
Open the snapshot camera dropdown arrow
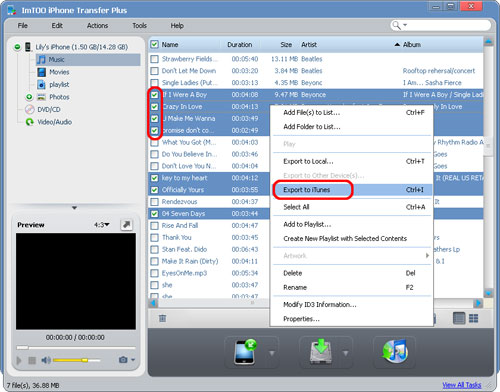pyautogui.click(x=133, y=360)
